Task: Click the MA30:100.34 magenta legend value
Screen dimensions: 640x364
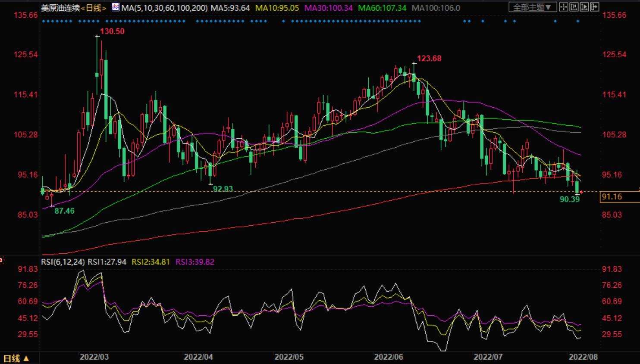Action: (328, 8)
